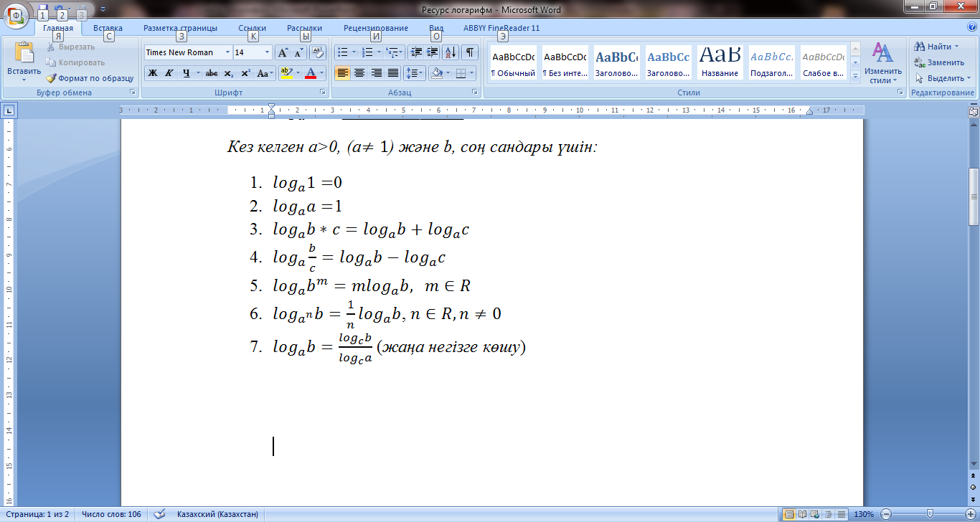
Task: Open Word Help question mark icon
Action: pos(972,27)
